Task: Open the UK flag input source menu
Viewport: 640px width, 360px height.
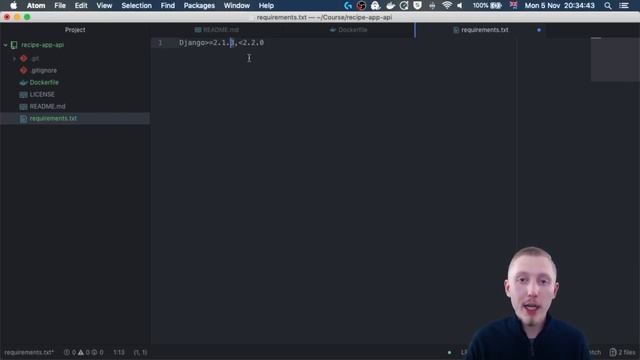Action: click(x=513, y=5)
